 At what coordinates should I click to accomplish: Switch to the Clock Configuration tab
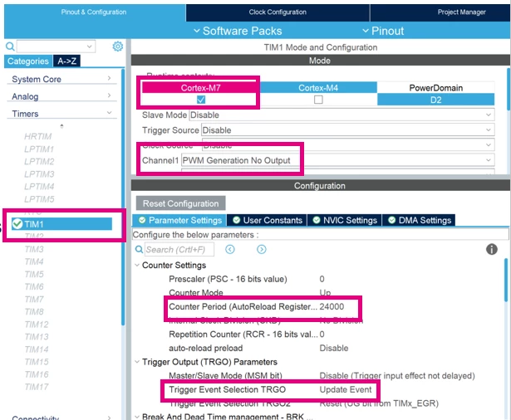tap(278, 12)
